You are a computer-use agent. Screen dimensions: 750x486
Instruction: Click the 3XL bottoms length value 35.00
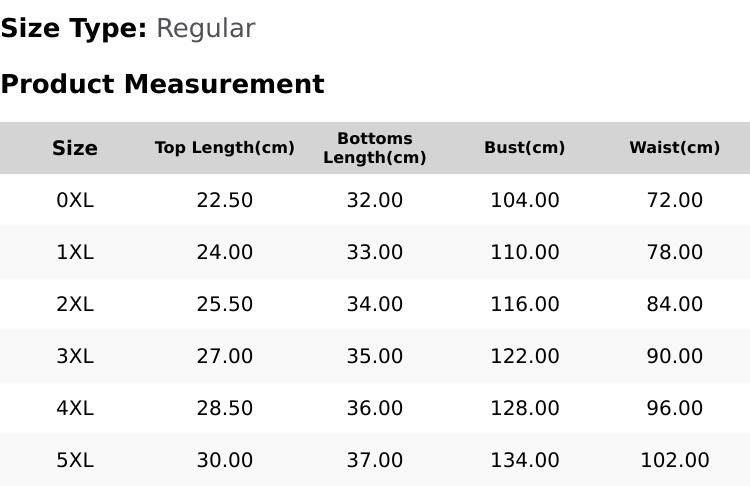click(x=375, y=356)
